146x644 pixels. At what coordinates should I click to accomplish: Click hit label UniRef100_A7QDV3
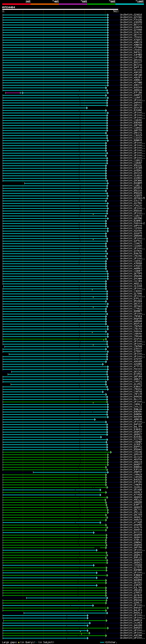coord(131,40)
